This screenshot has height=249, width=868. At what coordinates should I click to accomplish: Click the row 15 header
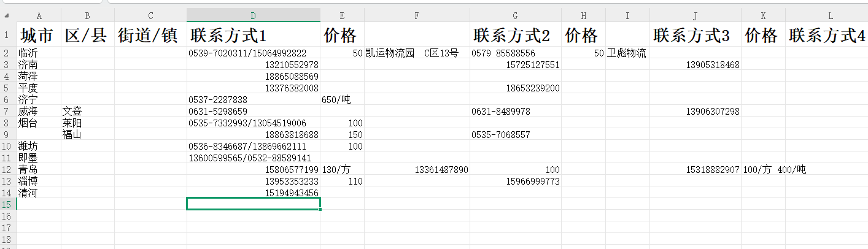point(7,204)
